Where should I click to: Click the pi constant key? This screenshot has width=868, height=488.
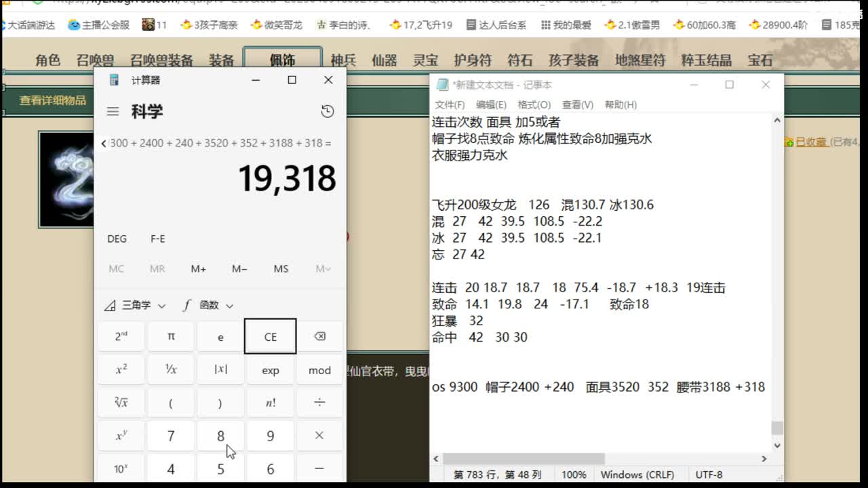pos(171,337)
